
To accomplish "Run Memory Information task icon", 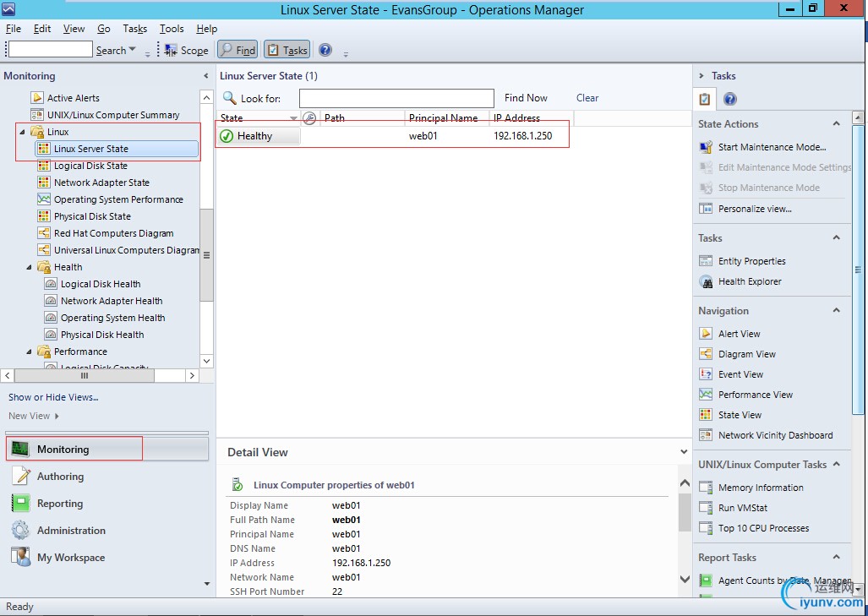I will click(x=706, y=488).
